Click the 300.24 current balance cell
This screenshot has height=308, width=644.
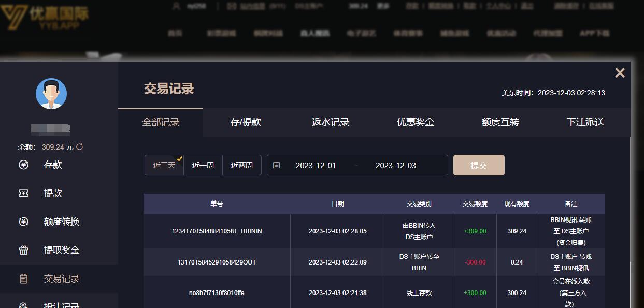click(x=517, y=293)
